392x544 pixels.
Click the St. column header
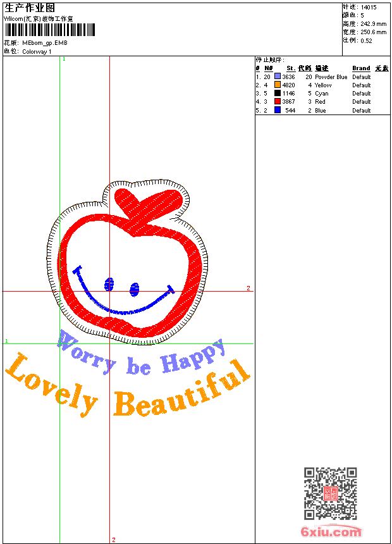click(x=290, y=68)
